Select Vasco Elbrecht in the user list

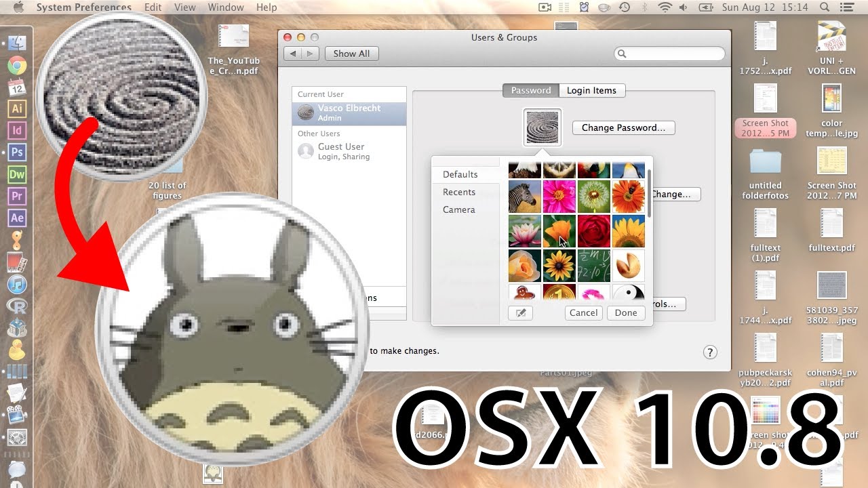tap(349, 113)
